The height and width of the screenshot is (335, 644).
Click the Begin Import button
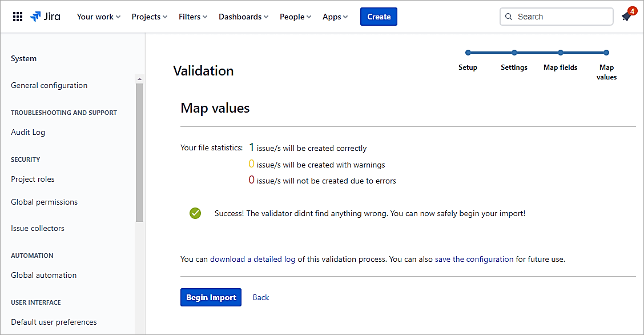(x=211, y=297)
